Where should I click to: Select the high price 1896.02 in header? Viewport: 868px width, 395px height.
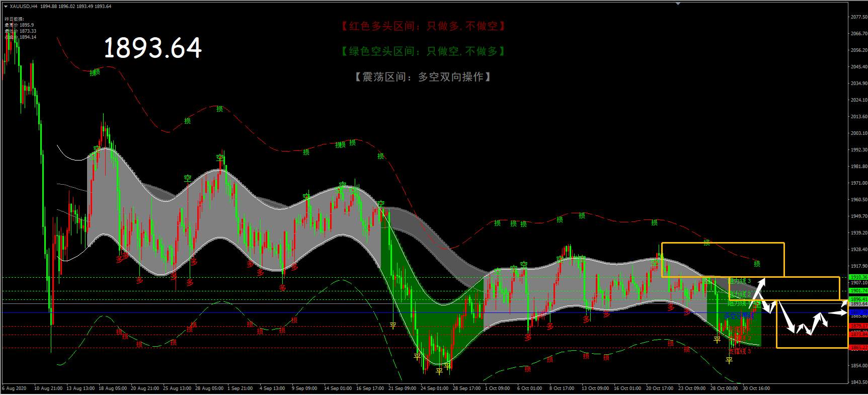(67, 7)
